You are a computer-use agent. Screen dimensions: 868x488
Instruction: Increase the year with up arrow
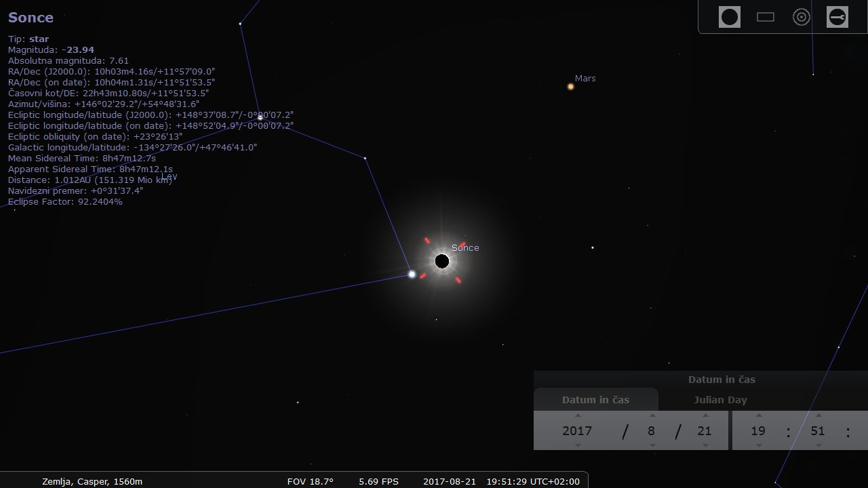click(578, 415)
